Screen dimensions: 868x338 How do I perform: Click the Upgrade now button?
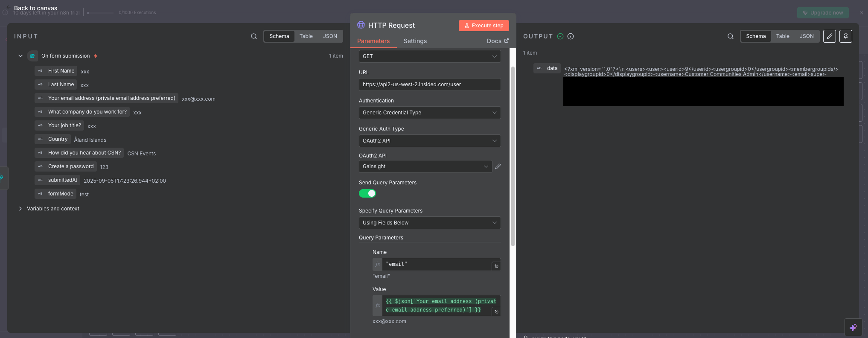tap(823, 13)
